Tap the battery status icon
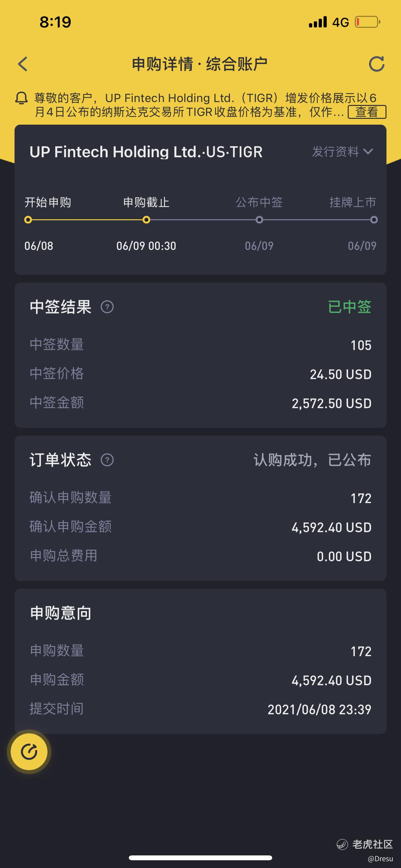The image size is (401, 868). coord(367,22)
